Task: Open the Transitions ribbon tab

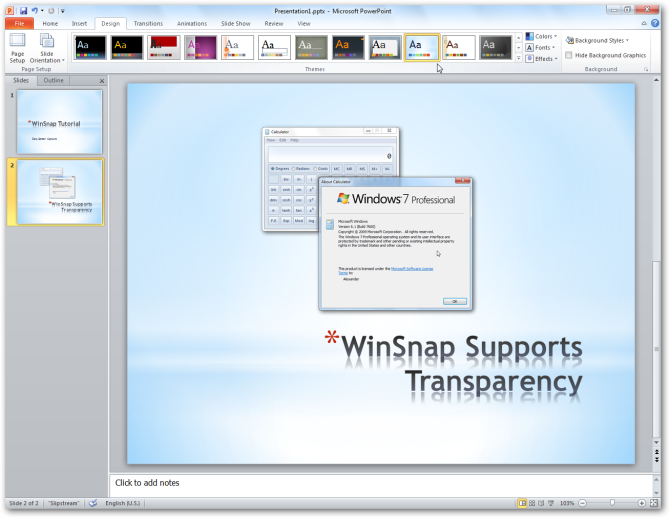Action: tap(148, 24)
